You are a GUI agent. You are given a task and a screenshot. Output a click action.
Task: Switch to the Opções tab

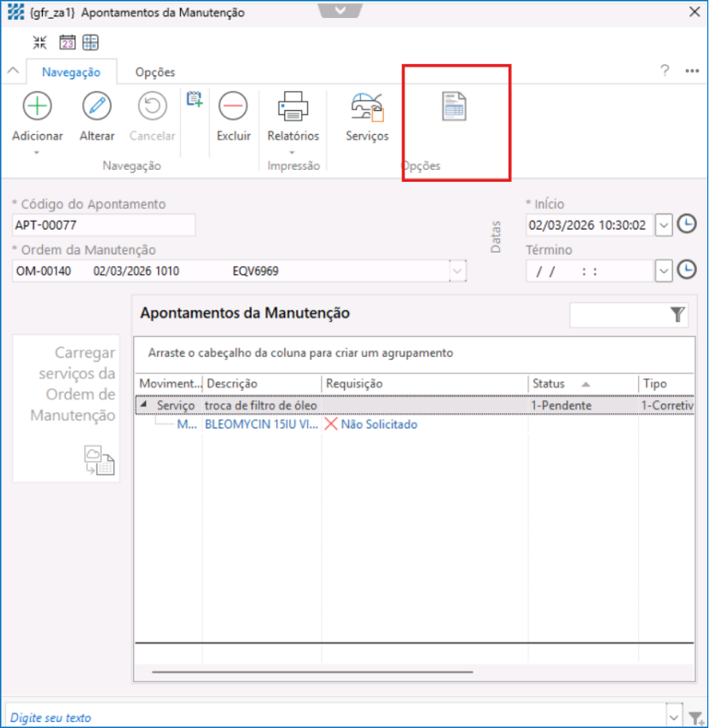point(155,73)
